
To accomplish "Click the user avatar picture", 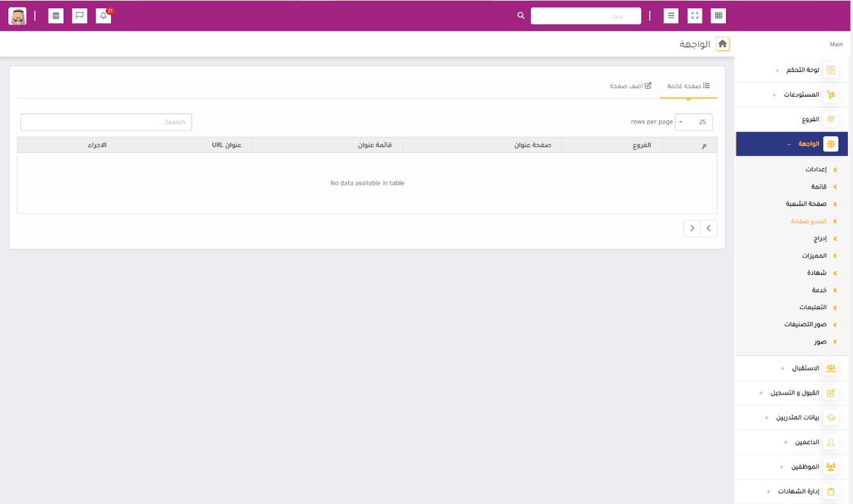I will [18, 16].
